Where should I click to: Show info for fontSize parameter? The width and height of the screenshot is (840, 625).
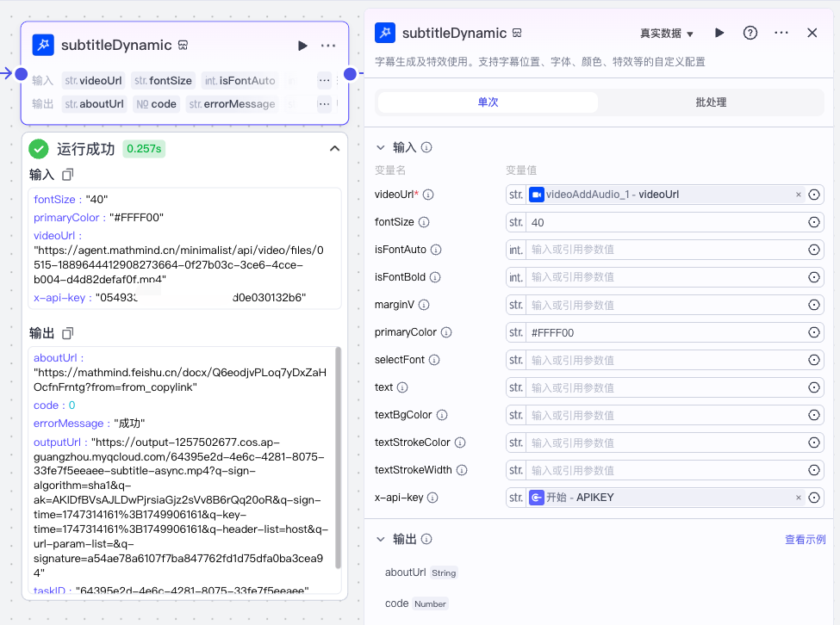[x=424, y=222]
